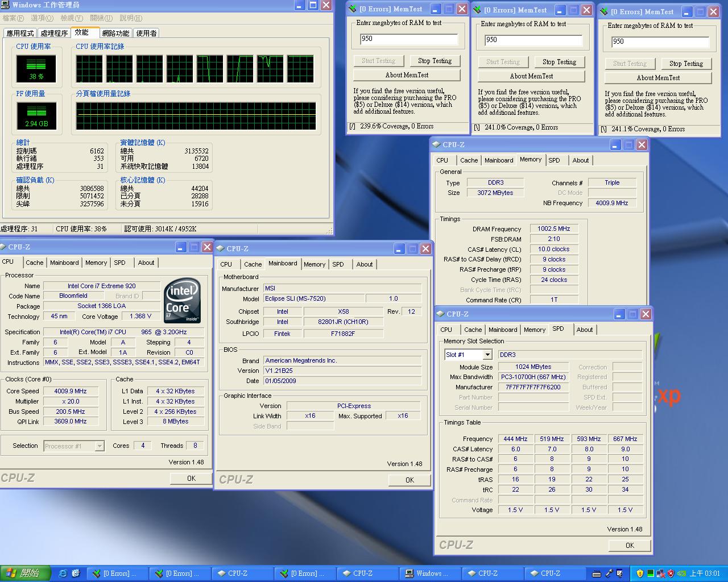
Task: Click the yellow security shield tray icon
Action: click(640, 573)
